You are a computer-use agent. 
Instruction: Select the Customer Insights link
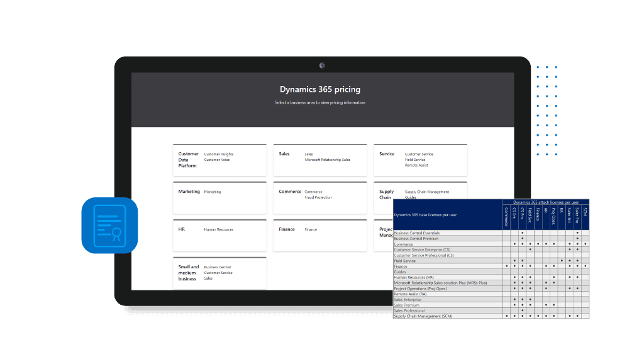[x=219, y=154]
